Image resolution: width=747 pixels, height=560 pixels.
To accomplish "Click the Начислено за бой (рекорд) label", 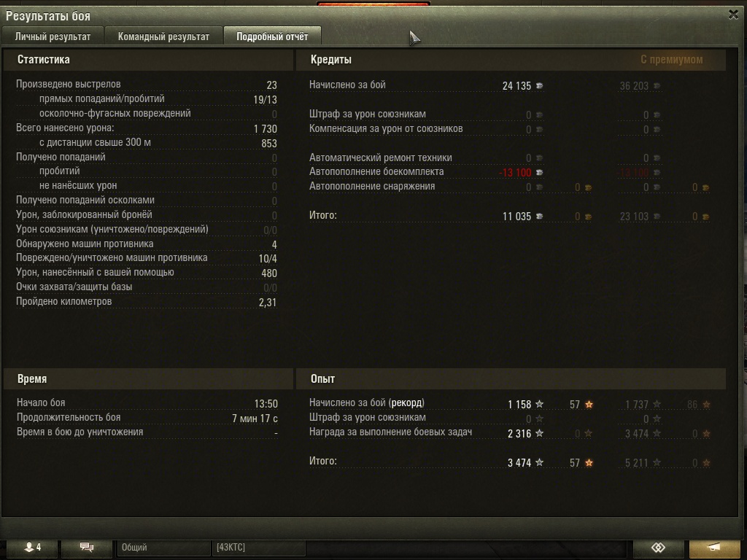I will point(367,402).
